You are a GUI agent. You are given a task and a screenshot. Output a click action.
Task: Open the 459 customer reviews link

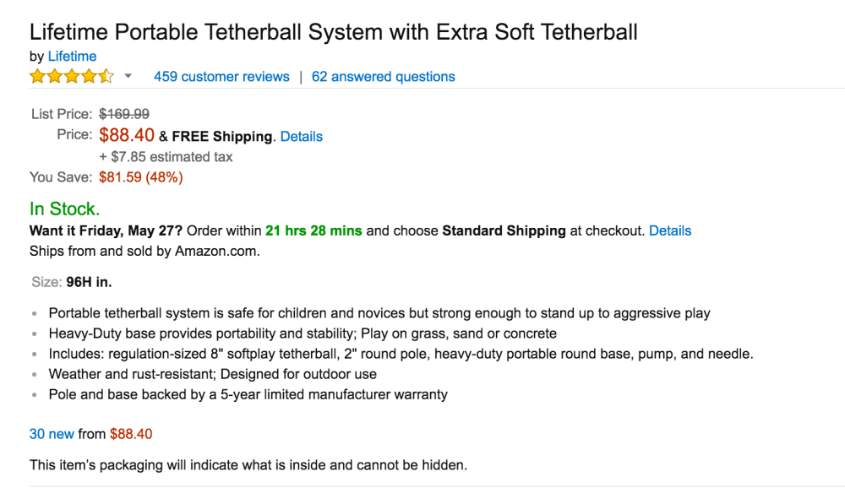[x=221, y=77]
